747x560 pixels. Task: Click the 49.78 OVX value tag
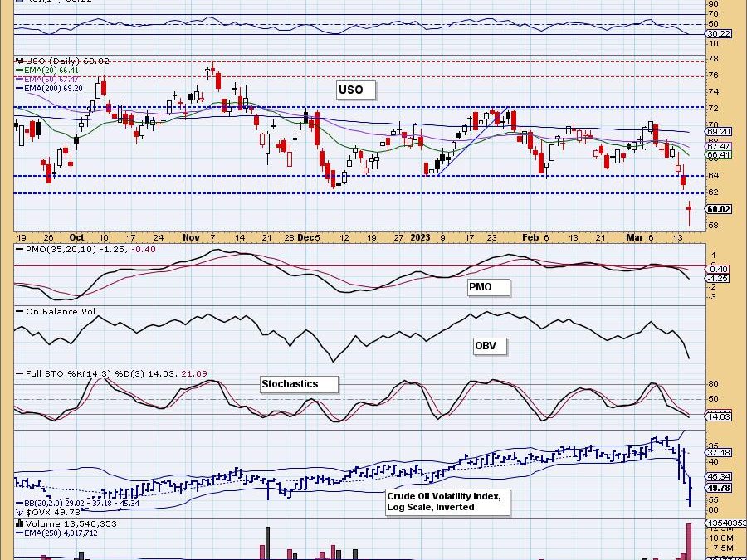[x=719, y=488]
